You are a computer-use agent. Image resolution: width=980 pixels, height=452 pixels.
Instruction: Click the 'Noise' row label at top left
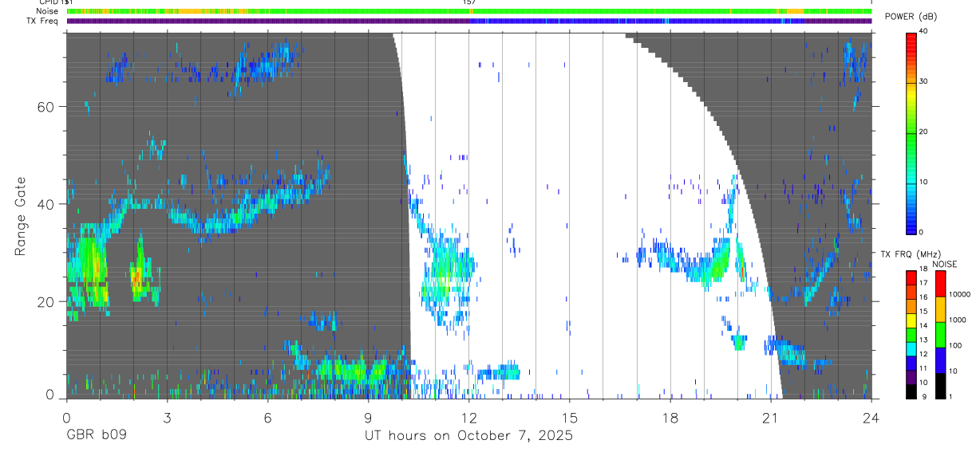pyautogui.click(x=49, y=11)
